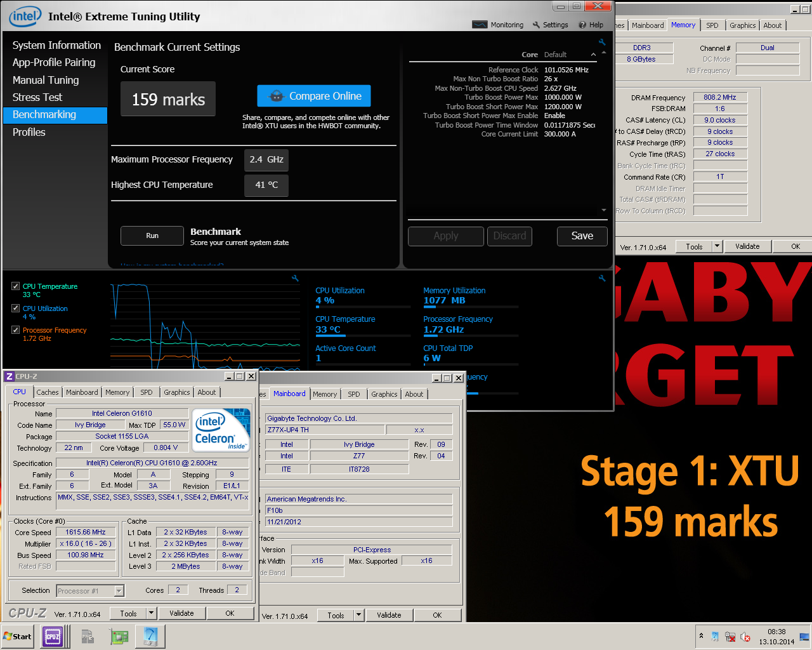Open Graphics tab in front CPU-Z window
The image size is (812, 650).
coord(177,392)
